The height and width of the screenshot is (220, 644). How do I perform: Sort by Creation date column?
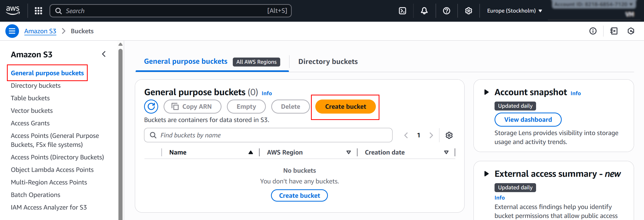[407, 152]
